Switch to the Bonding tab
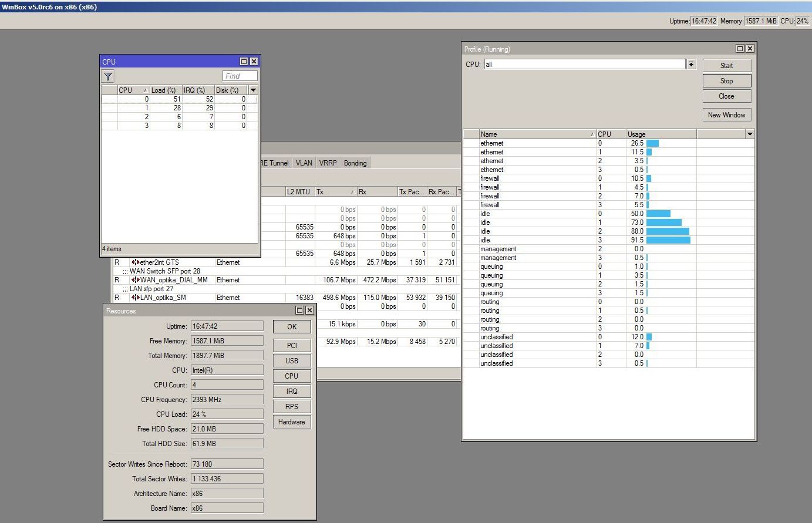 pyautogui.click(x=355, y=163)
